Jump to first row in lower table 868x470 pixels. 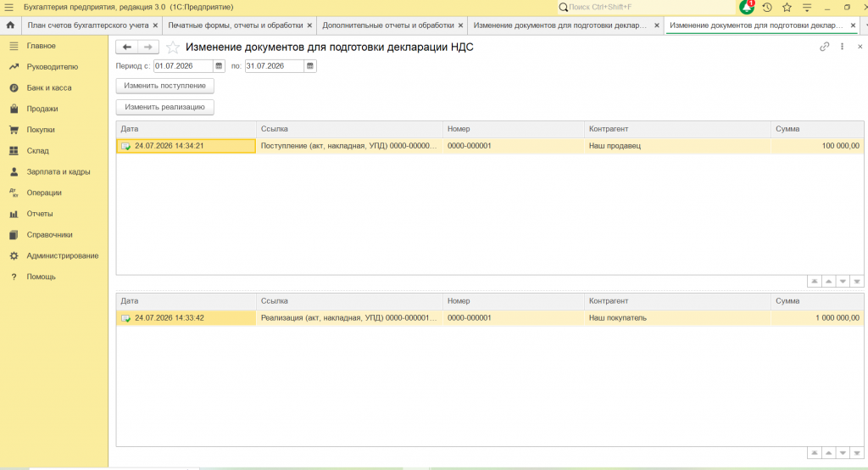point(815,453)
